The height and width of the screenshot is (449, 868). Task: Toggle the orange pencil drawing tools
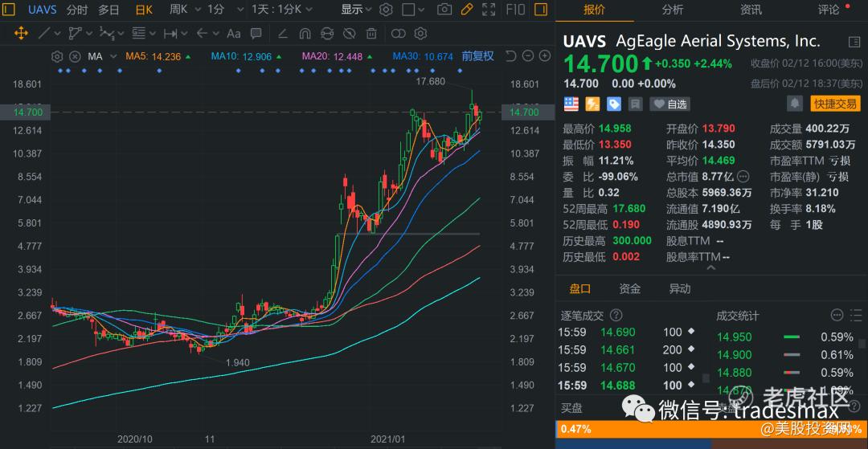coord(467,9)
